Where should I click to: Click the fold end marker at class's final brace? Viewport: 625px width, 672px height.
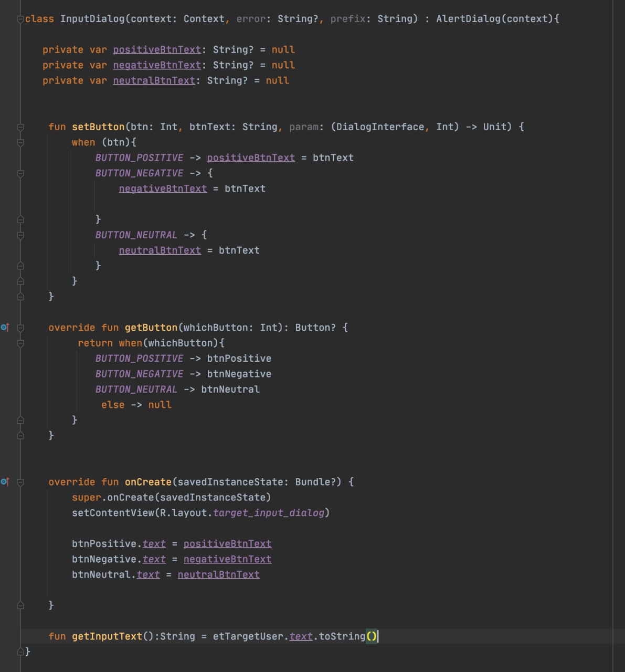(20, 652)
